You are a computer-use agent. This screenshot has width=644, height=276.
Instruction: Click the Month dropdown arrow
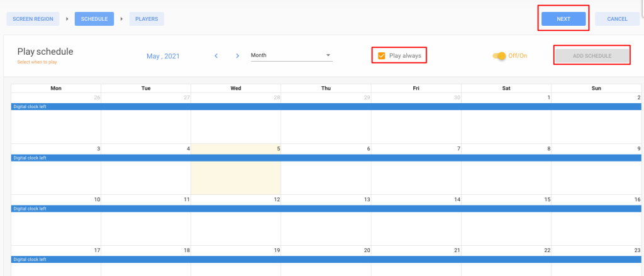[328, 55]
